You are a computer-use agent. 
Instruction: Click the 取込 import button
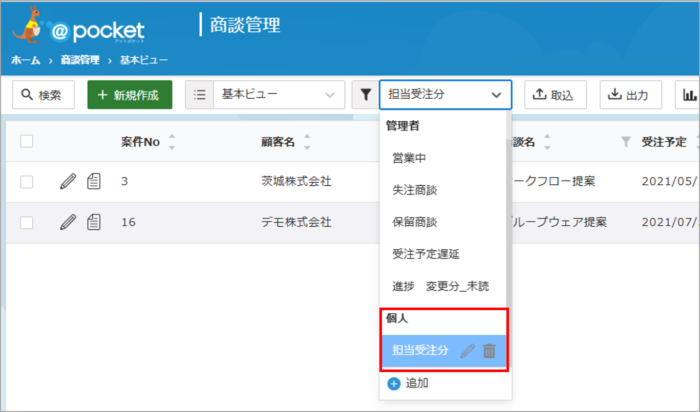[555, 95]
